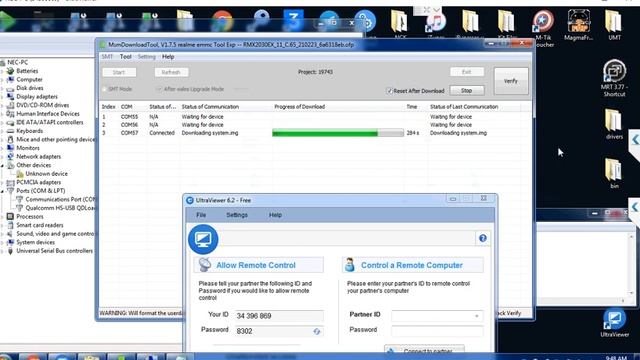Click the Refresh button in MsmDownloadTool

coord(171,72)
